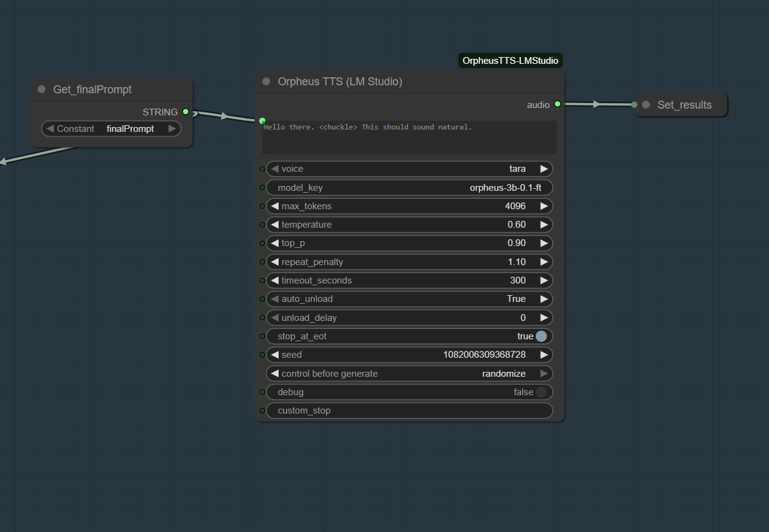
Task: Click the top_p widget input socket
Action: (262, 243)
